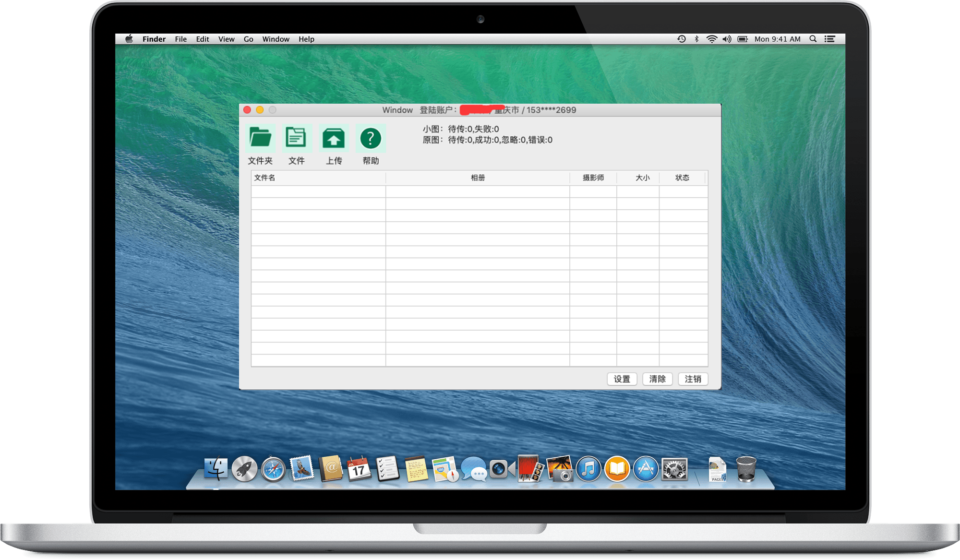This screenshot has height=560, width=960.
Task: Open the Go menu
Action: 248,39
